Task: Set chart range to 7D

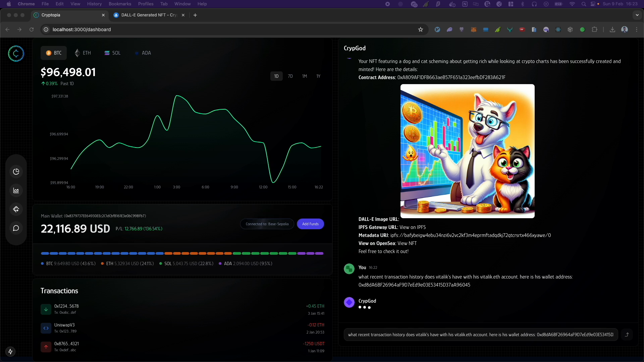Action: 290,76
